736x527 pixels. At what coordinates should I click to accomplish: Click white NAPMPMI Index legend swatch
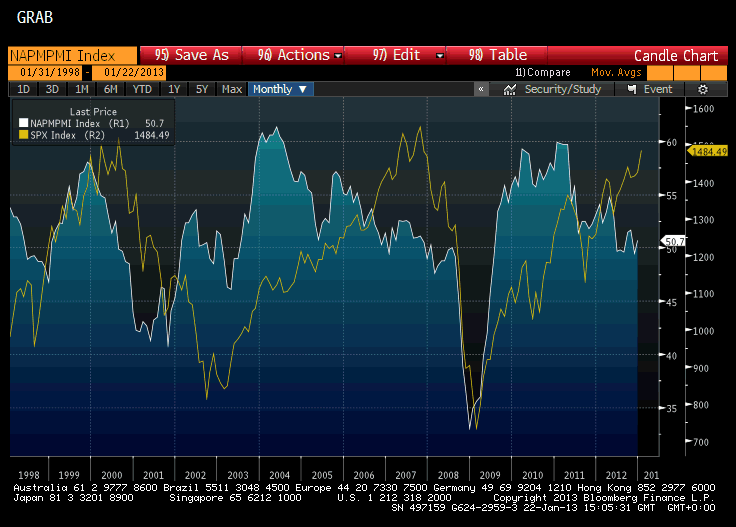click(23, 122)
